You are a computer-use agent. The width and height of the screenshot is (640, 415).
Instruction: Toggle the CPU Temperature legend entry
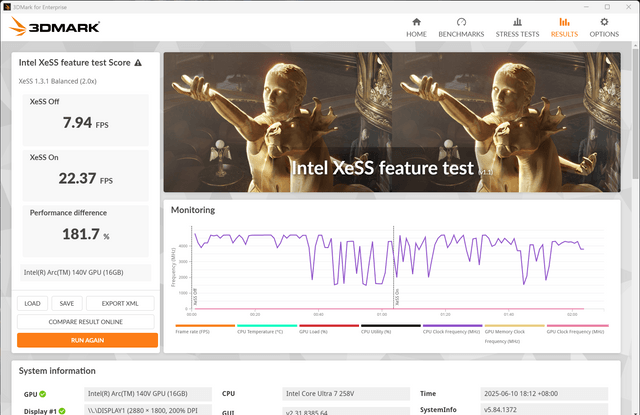point(267,329)
